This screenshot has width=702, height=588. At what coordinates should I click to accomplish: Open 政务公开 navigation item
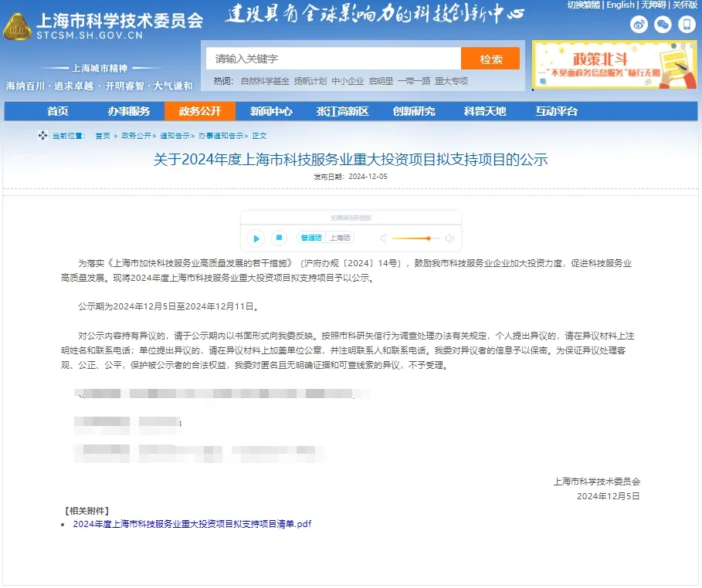pyautogui.click(x=200, y=111)
